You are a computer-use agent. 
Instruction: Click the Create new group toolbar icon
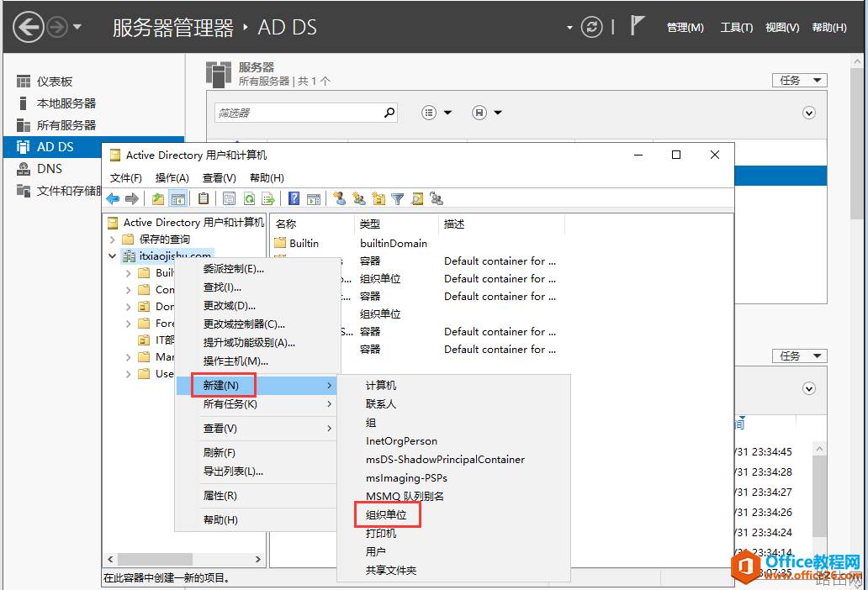point(359,198)
